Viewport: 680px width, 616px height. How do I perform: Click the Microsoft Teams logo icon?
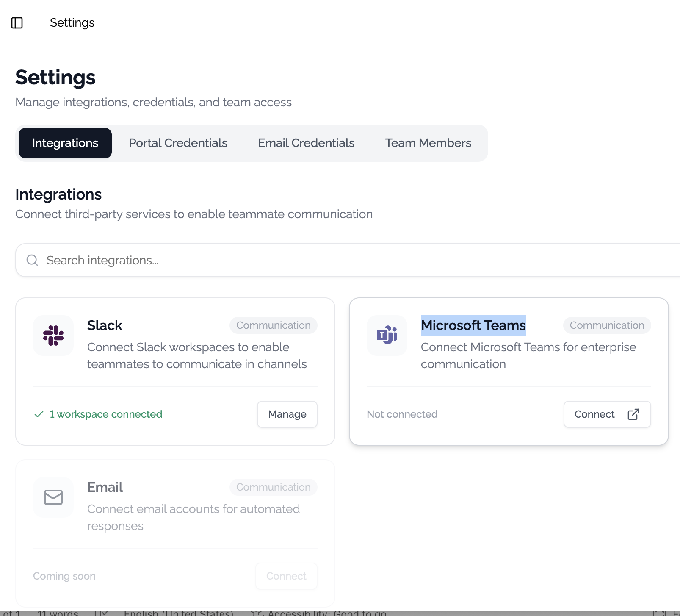coord(387,335)
